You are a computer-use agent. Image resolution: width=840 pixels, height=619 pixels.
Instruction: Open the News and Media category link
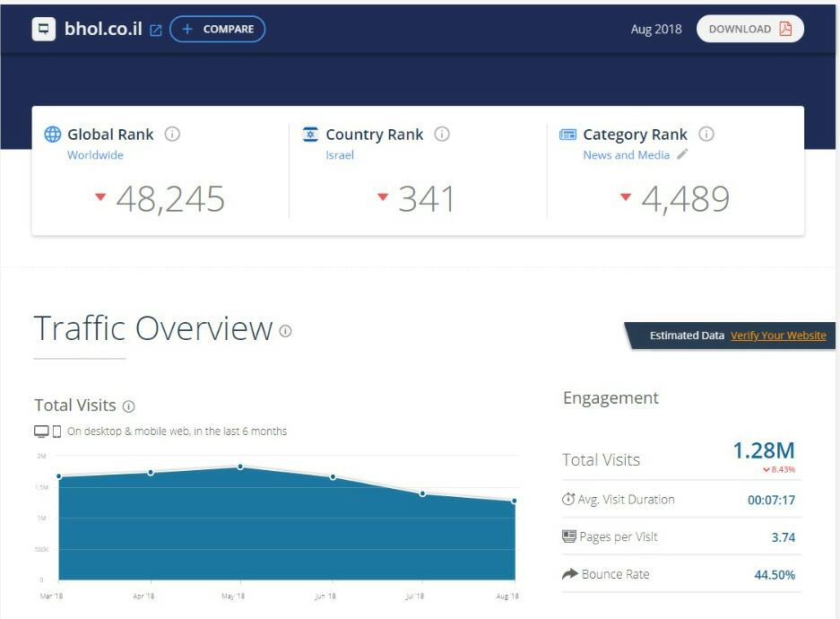pos(626,155)
